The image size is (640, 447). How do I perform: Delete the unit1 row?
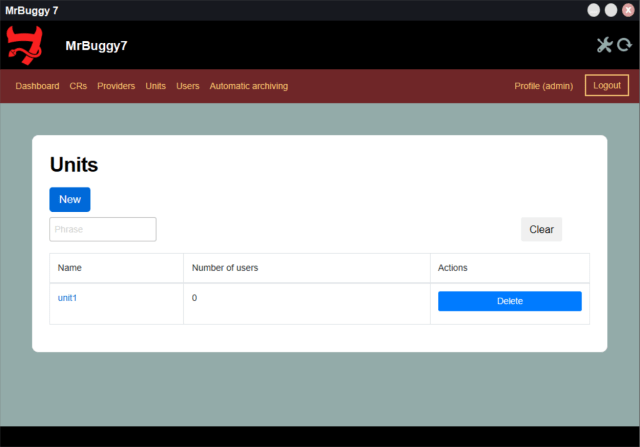click(509, 301)
